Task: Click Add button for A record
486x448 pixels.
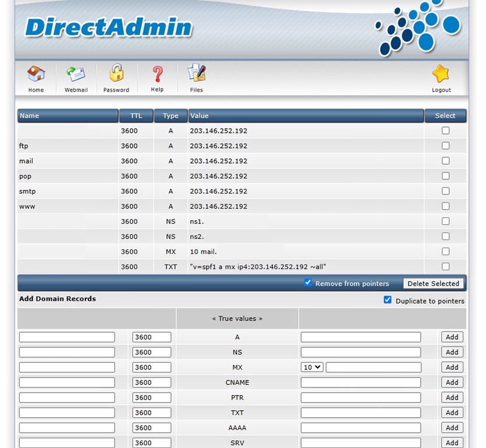Action: click(x=452, y=337)
